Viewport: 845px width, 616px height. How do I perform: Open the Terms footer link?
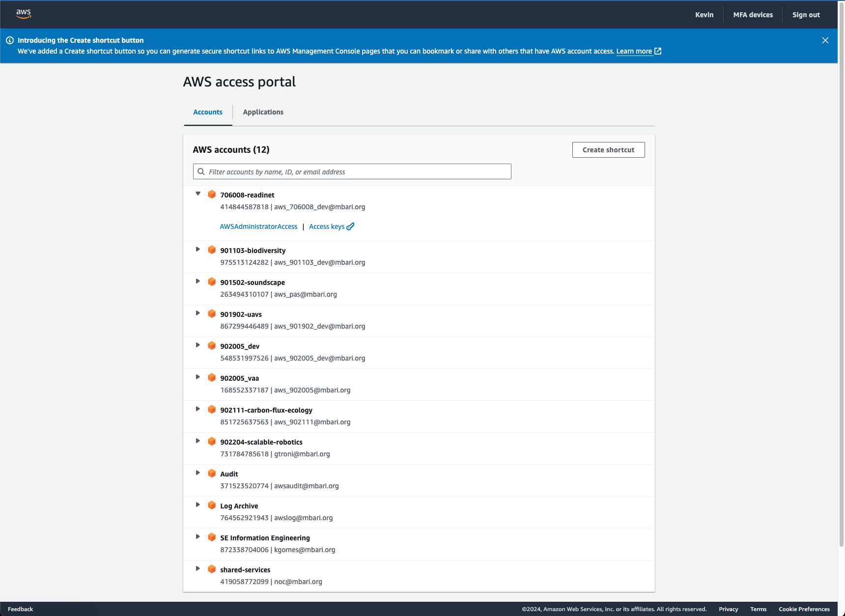(759, 609)
